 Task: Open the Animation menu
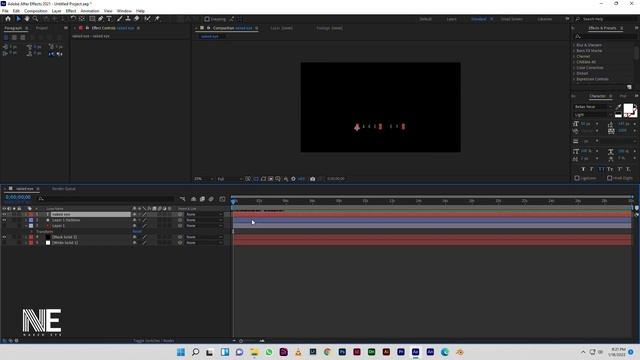[x=90, y=11]
